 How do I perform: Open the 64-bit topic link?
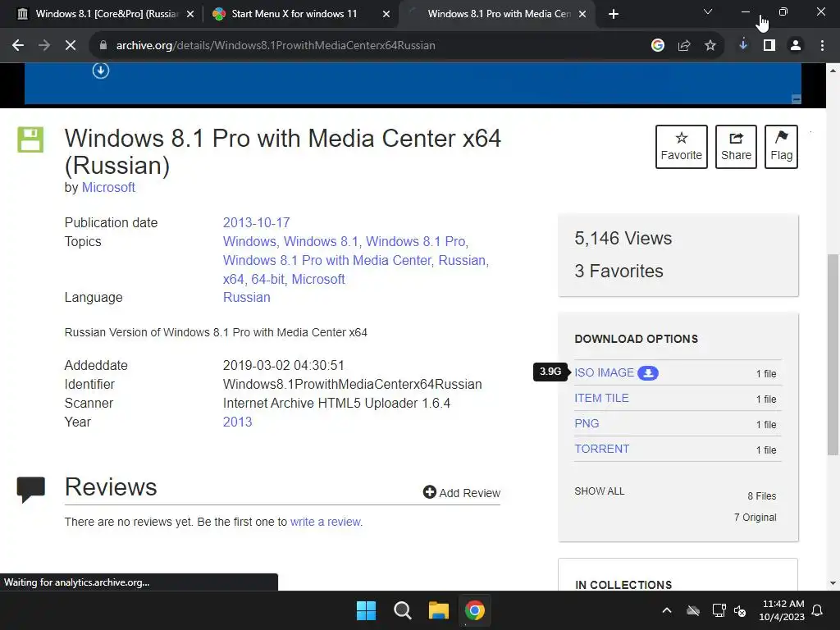(x=267, y=279)
